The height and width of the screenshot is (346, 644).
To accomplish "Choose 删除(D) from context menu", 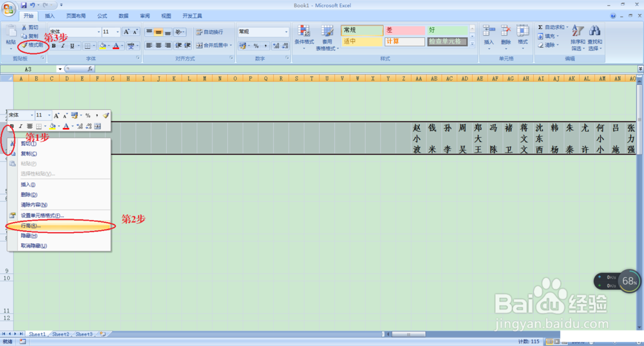I will [x=59, y=195].
